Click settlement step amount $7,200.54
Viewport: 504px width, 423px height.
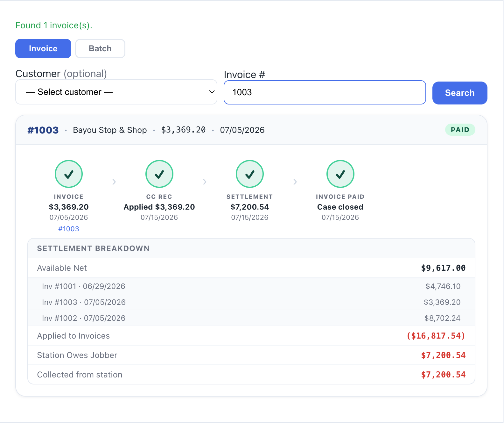click(x=250, y=207)
